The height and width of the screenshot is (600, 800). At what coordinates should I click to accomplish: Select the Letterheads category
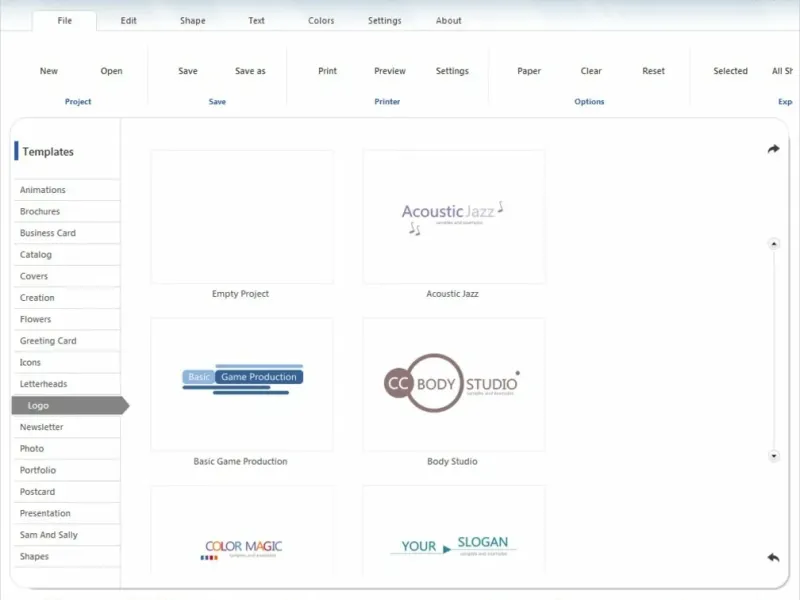67,384
